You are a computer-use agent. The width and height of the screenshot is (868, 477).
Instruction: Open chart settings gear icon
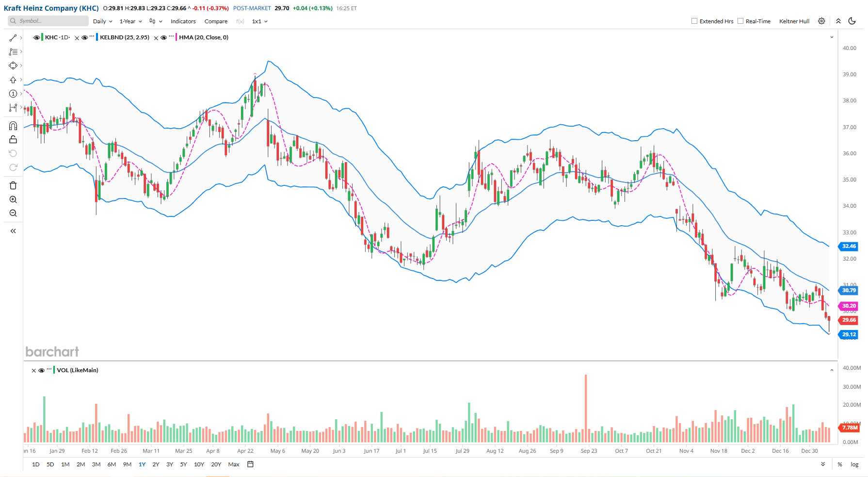(x=821, y=21)
